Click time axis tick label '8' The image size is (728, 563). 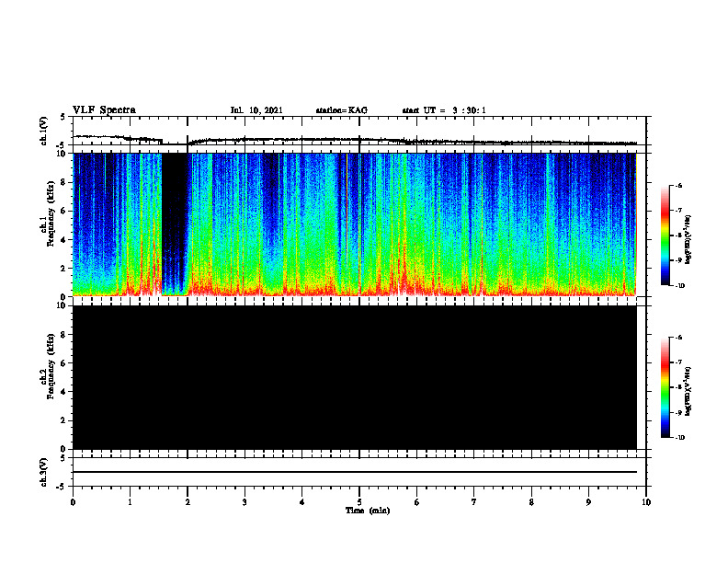pos(531,501)
